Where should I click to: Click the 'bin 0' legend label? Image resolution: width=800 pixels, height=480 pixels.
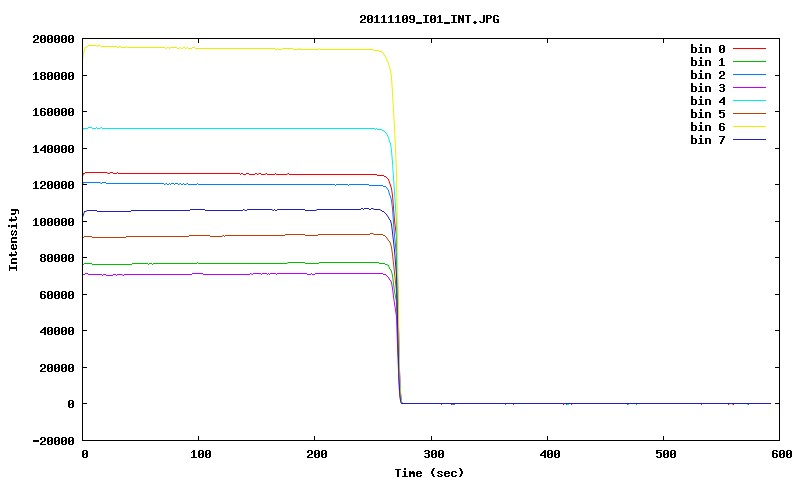[x=708, y=49]
